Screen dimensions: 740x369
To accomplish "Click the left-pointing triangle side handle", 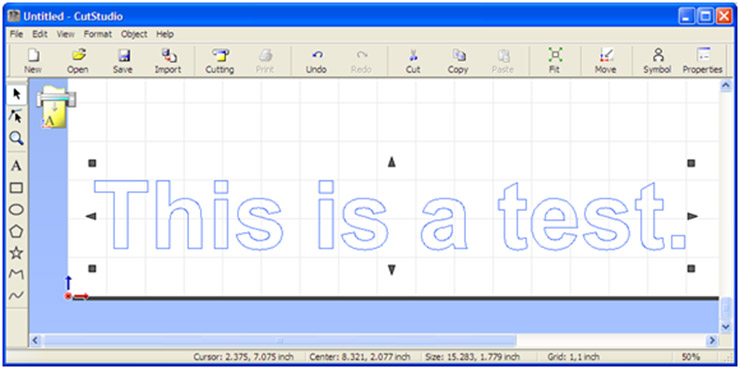I will 91,216.
